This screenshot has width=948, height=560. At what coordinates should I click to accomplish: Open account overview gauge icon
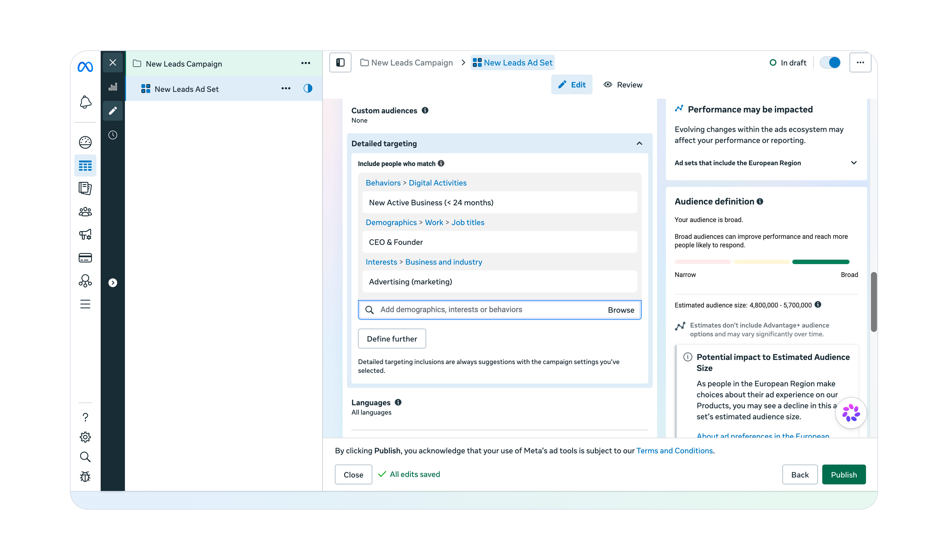(x=85, y=142)
